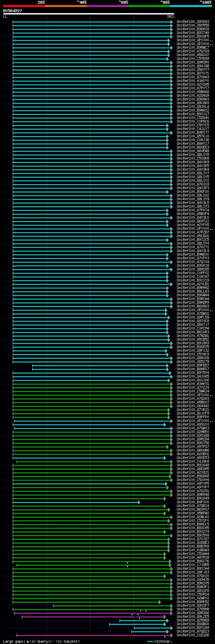
Task: Select the UniRef100_Q9SKA3 hit label
Action: pyautogui.click(x=193, y=22)
